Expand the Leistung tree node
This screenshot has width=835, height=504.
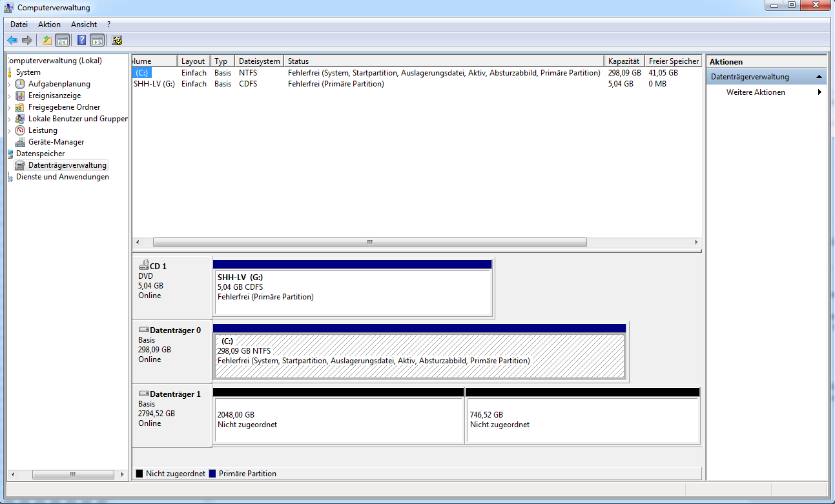[9, 130]
